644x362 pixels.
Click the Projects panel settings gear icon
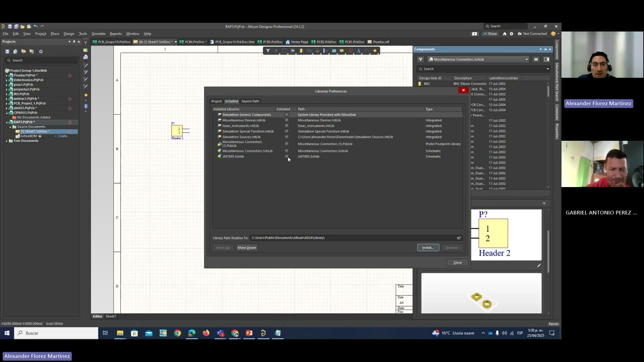tap(41, 51)
